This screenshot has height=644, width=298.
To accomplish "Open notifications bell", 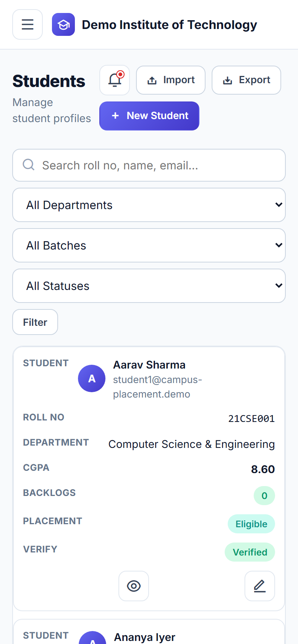I will [x=115, y=80].
